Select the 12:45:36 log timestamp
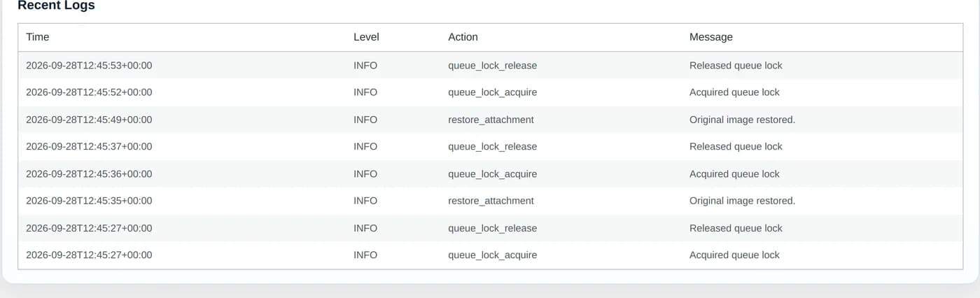980x298 pixels. coord(89,174)
